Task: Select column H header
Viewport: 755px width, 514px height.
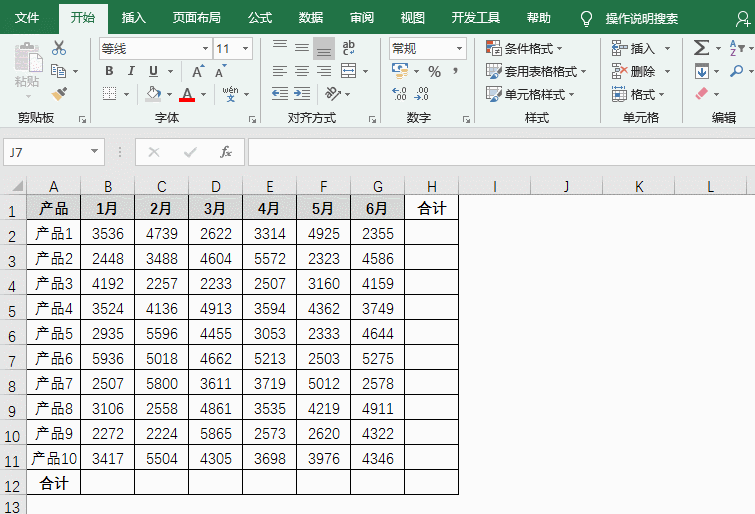Action: (x=431, y=186)
